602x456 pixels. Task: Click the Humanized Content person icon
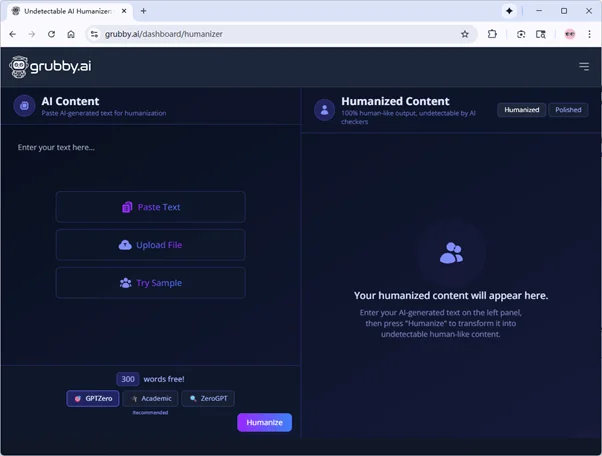pos(324,109)
